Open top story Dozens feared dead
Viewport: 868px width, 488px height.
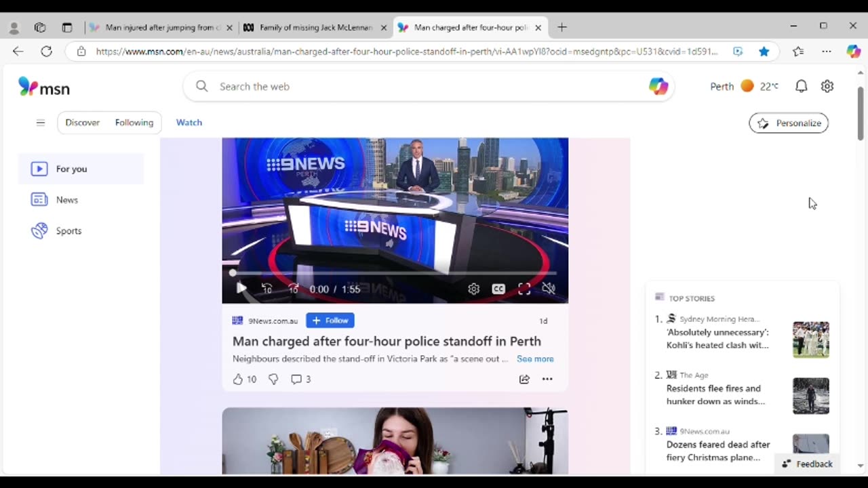pos(718,451)
